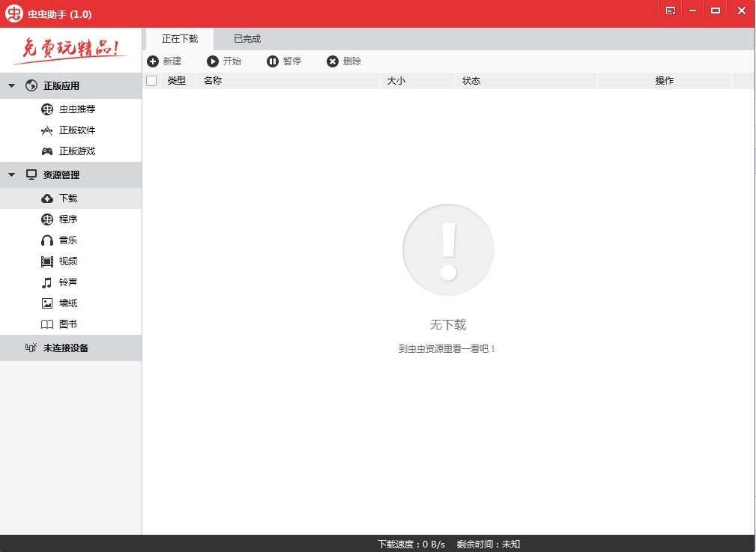Select the 正版应用 section header text
The height and width of the screenshot is (552, 756).
click(61, 86)
